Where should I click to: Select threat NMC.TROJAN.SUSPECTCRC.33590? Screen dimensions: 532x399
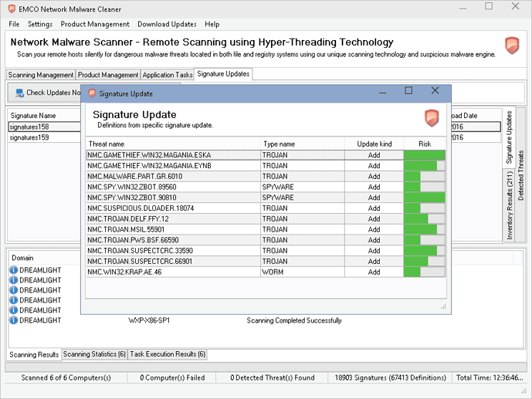(173, 251)
